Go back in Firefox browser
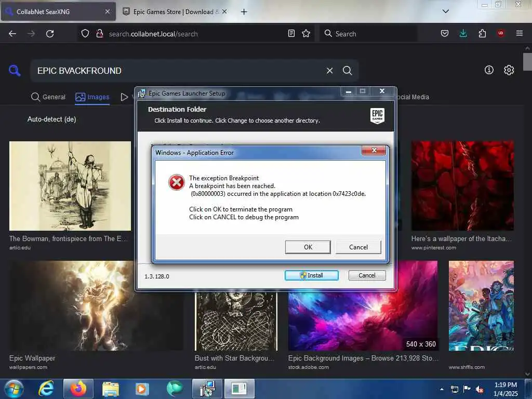 point(12,34)
